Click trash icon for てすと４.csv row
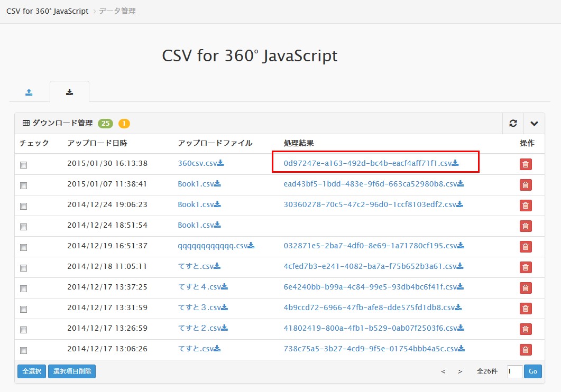The height and width of the screenshot is (392, 561). 525,288
